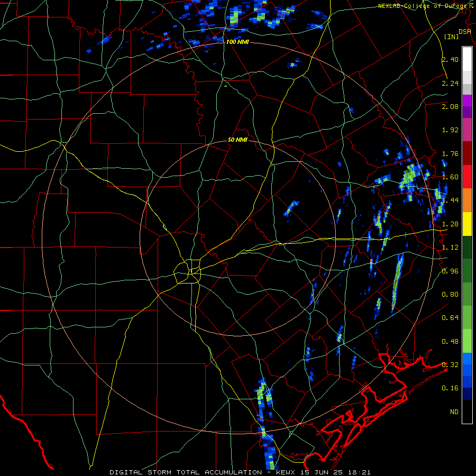
Task: Click the DSA product label
Action: [464, 32]
